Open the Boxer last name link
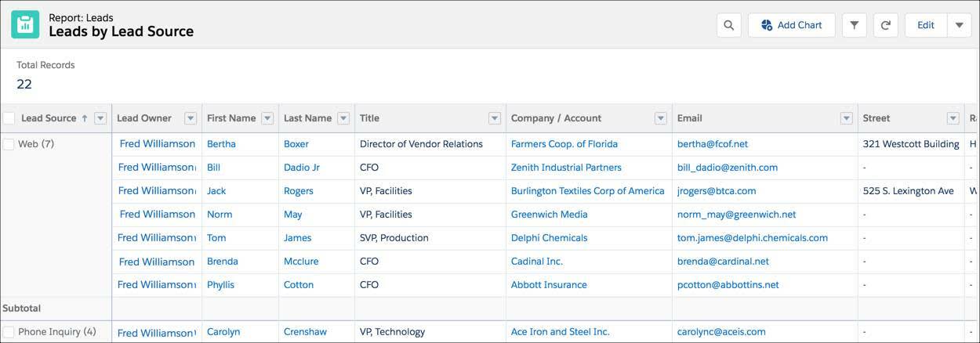The width and height of the screenshot is (980, 343). click(x=296, y=144)
